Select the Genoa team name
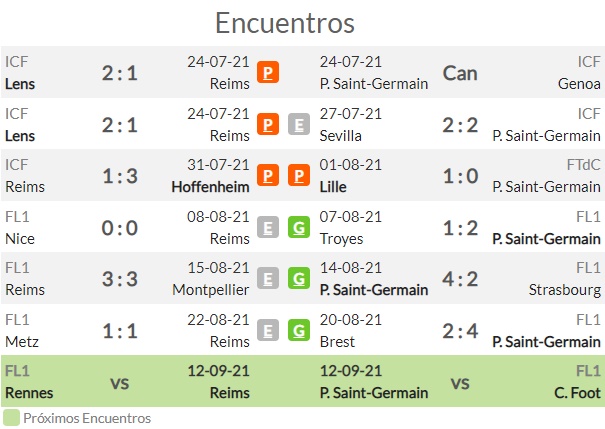 579,84
